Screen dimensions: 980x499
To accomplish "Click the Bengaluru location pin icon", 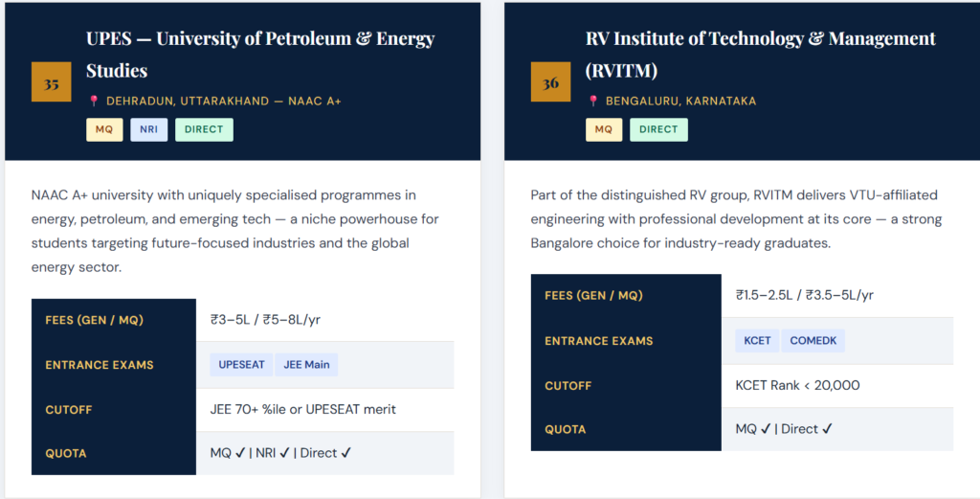I will (x=593, y=101).
